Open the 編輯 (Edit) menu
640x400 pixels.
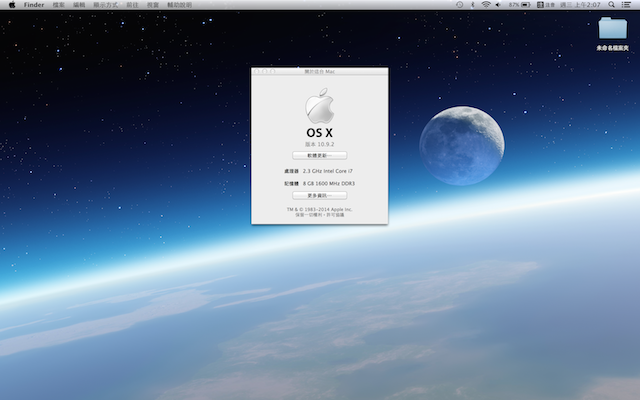coord(79,5)
